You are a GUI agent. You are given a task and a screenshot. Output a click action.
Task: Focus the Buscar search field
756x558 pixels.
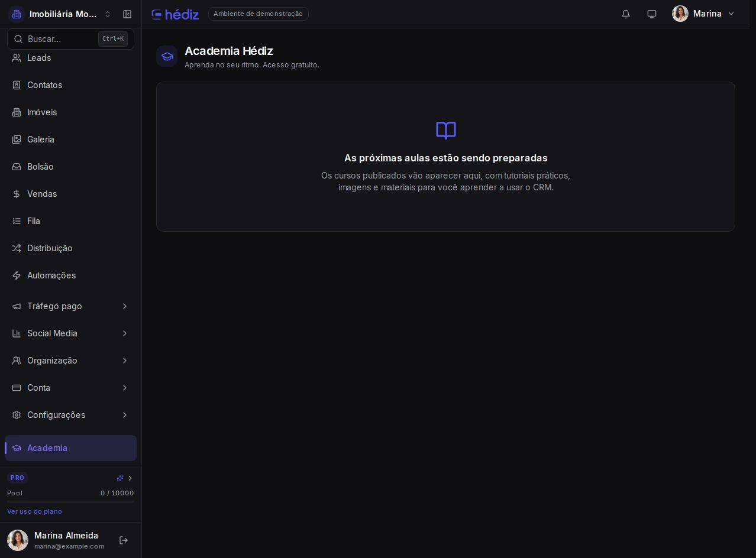pyautogui.click(x=70, y=39)
